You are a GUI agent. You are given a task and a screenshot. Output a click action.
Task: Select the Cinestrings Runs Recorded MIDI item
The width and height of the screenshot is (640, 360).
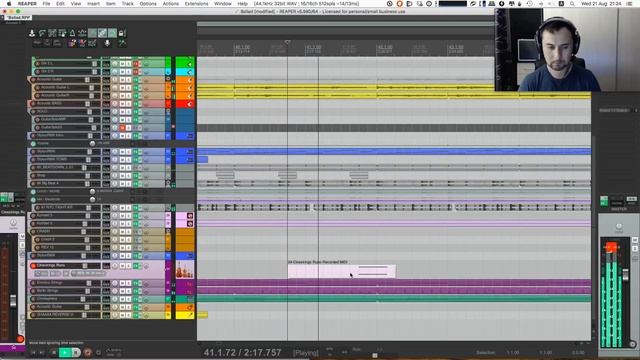(x=342, y=271)
